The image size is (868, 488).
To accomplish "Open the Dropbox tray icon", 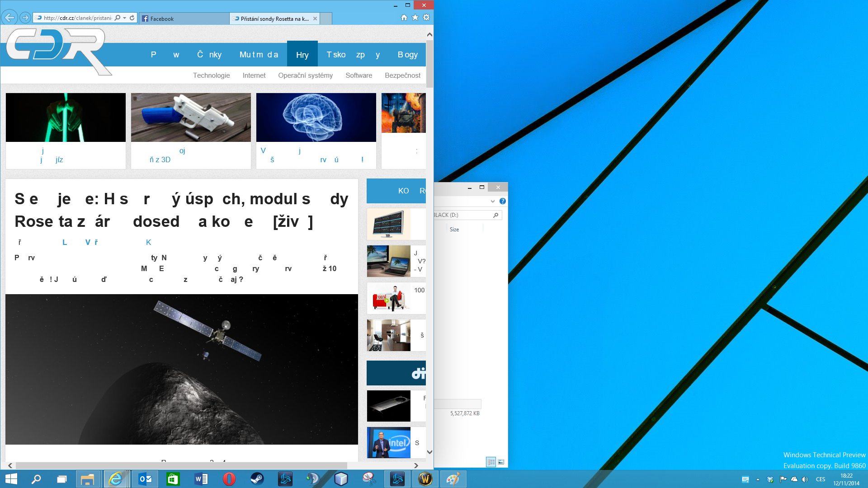I will [770, 479].
